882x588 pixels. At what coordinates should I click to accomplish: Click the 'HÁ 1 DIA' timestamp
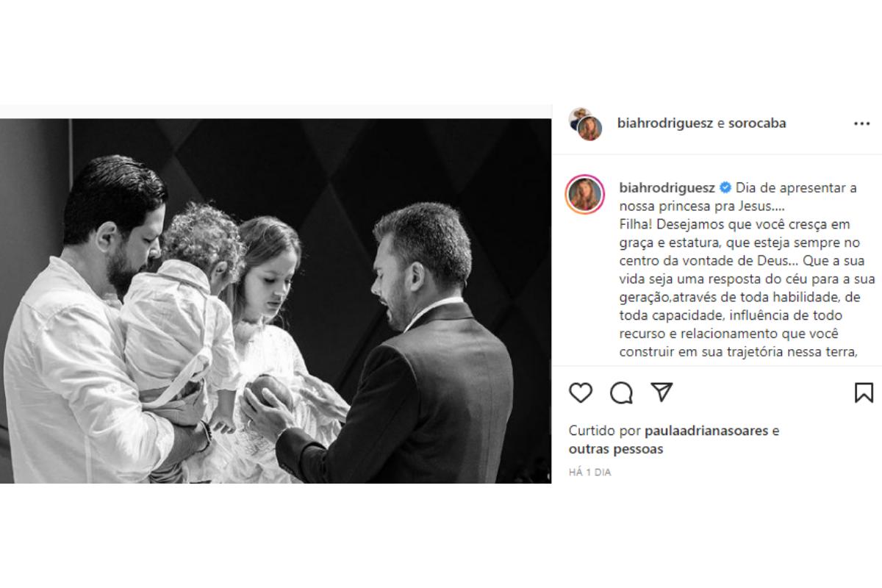pos(589,473)
